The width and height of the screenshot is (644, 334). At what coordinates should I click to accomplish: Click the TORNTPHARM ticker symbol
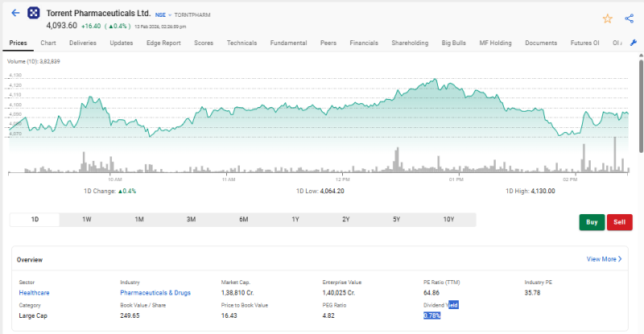coord(192,14)
